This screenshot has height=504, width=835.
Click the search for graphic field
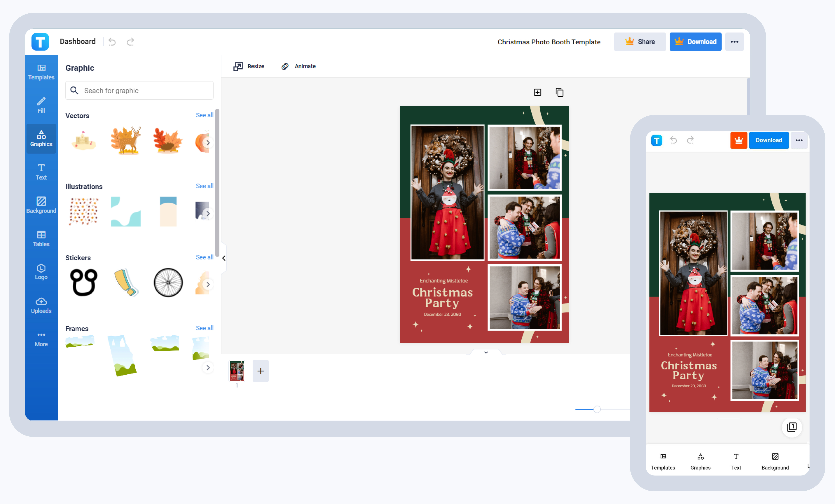point(139,91)
